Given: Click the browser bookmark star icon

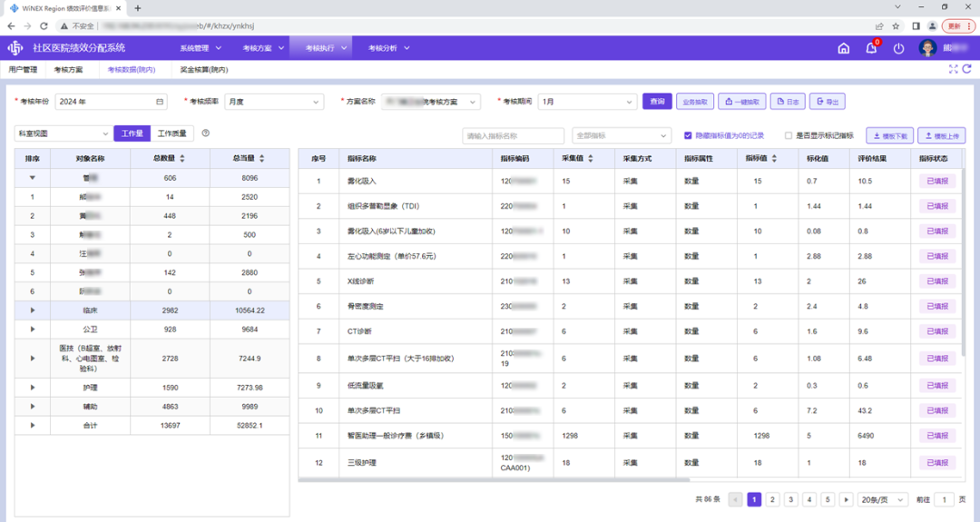Looking at the screenshot, I should tap(896, 26).
